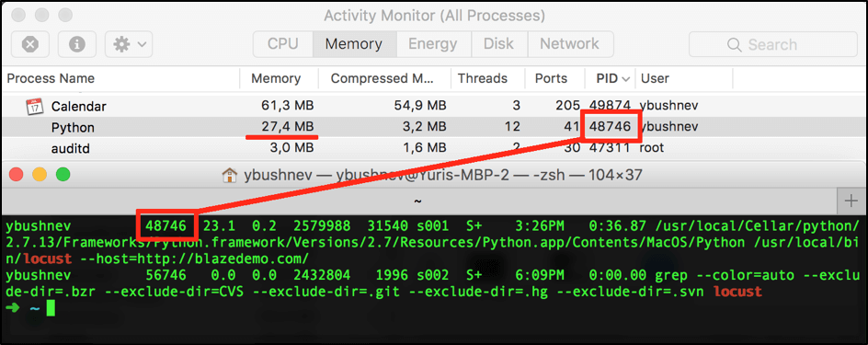The width and height of the screenshot is (868, 345).
Task: Select the auditd process row
Action: point(434,148)
